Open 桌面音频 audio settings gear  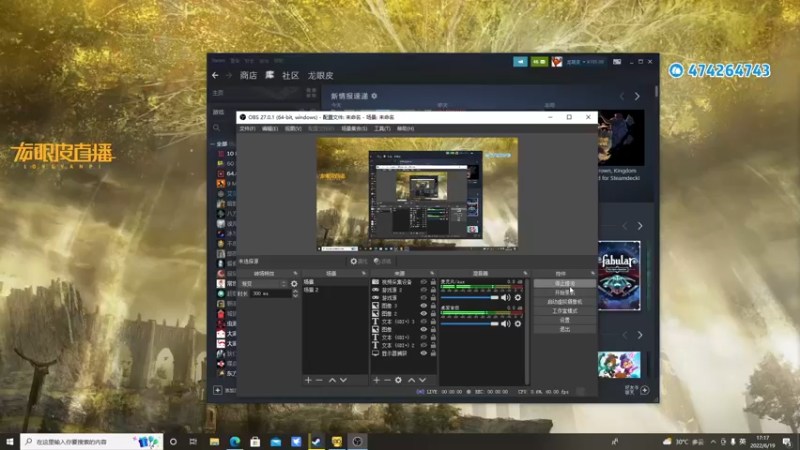click(518, 323)
